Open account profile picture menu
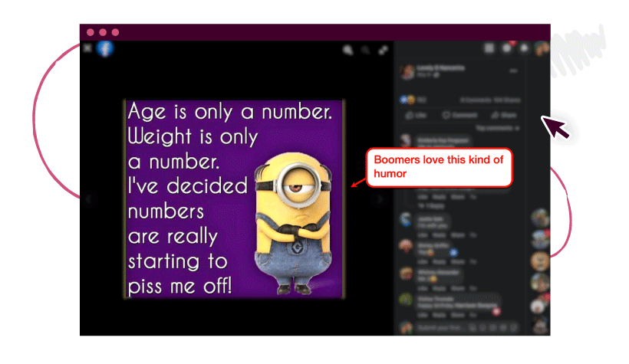This screenshot has height=364, width=629. [542, 48]
